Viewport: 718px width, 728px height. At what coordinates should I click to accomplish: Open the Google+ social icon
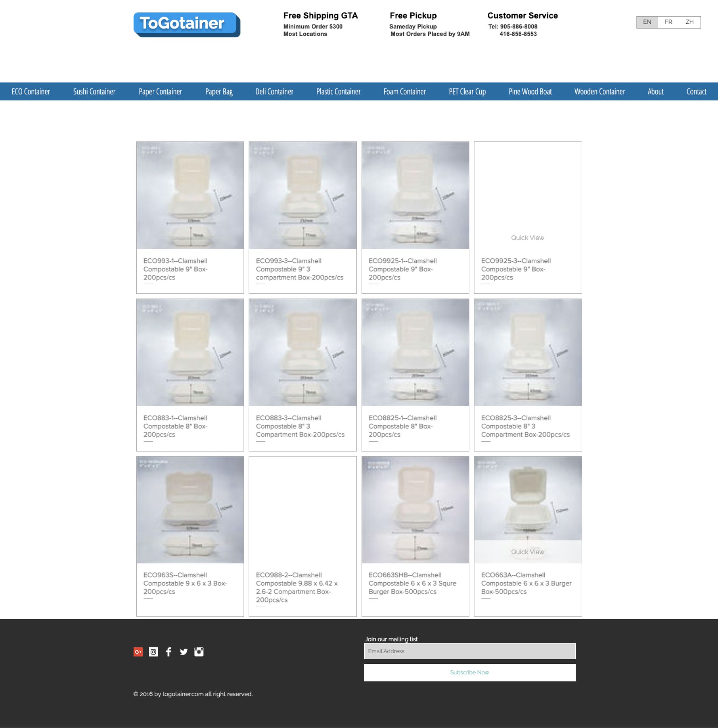pyautogui.click(x=138, y=652)
